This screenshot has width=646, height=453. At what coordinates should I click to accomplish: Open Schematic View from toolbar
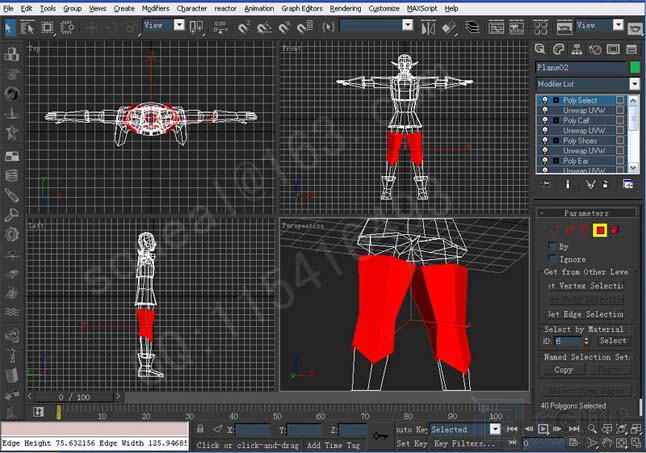click(516, 28)
